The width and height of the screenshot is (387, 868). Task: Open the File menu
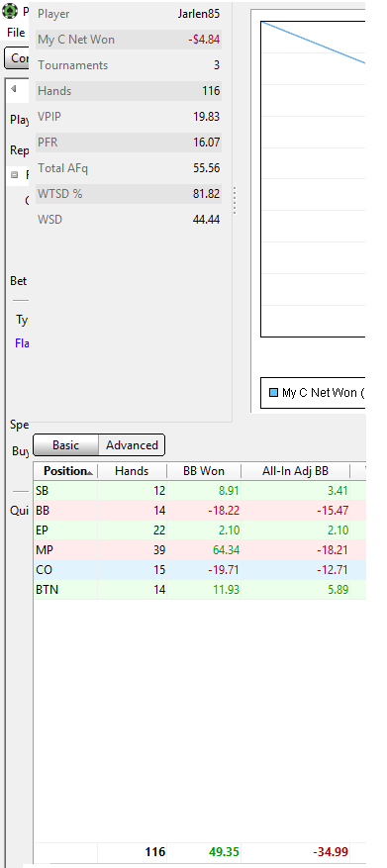click(16, 32)
